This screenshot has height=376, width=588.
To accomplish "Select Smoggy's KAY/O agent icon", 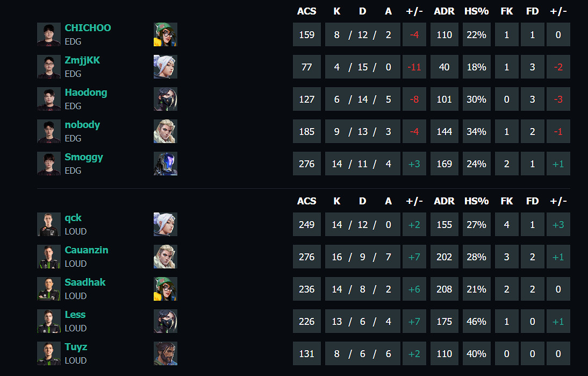I will (x=166, y=164).
